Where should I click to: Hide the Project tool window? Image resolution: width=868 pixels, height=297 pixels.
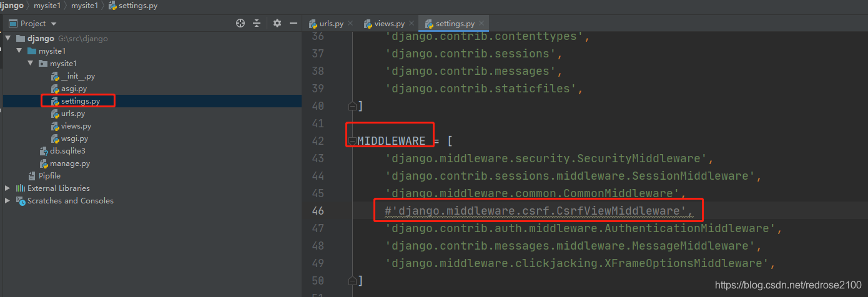tap(293, 23)
